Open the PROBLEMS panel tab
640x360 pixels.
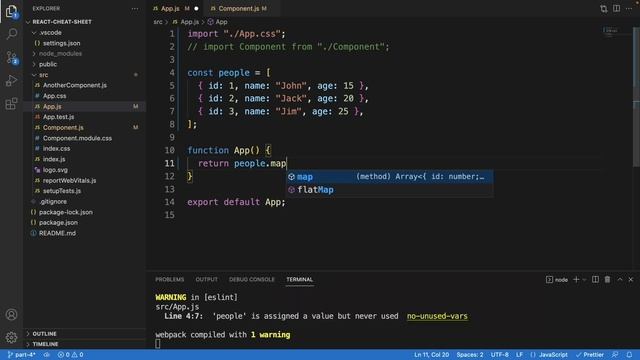[169, 280]
